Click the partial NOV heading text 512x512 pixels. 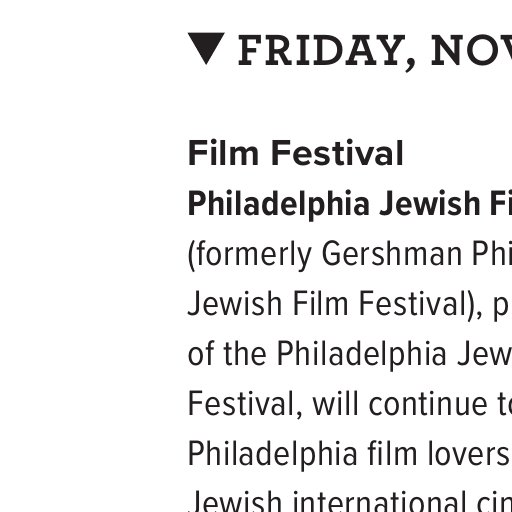472,51
